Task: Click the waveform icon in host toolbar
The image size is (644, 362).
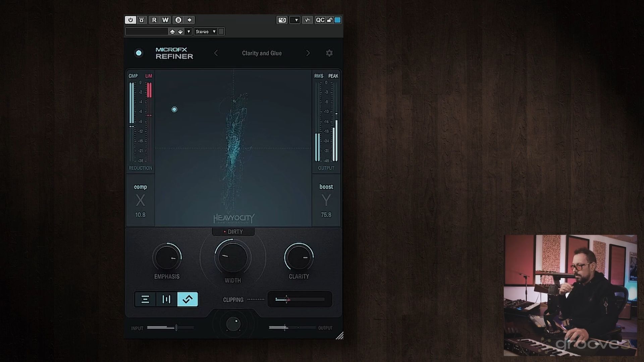Action: [x=307, y=20]
